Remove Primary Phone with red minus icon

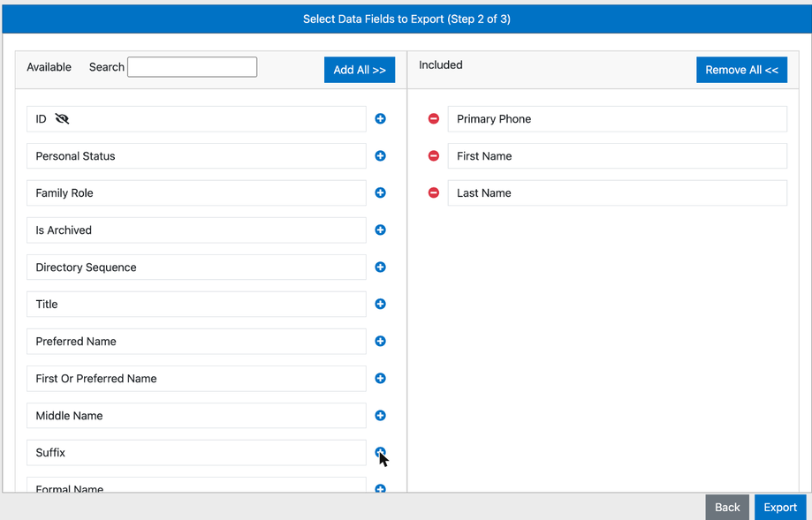[x=434, y=119]
